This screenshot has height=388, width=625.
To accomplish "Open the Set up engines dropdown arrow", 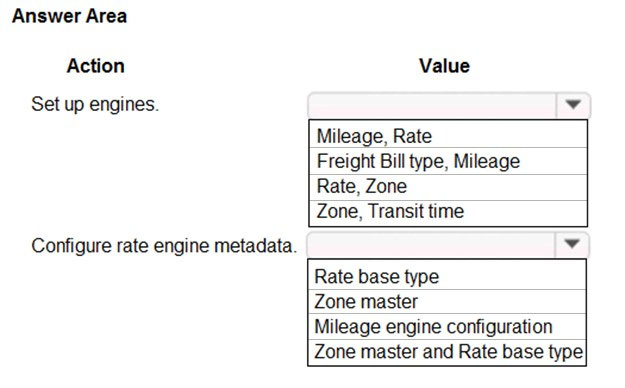I will tap(573, 105).
